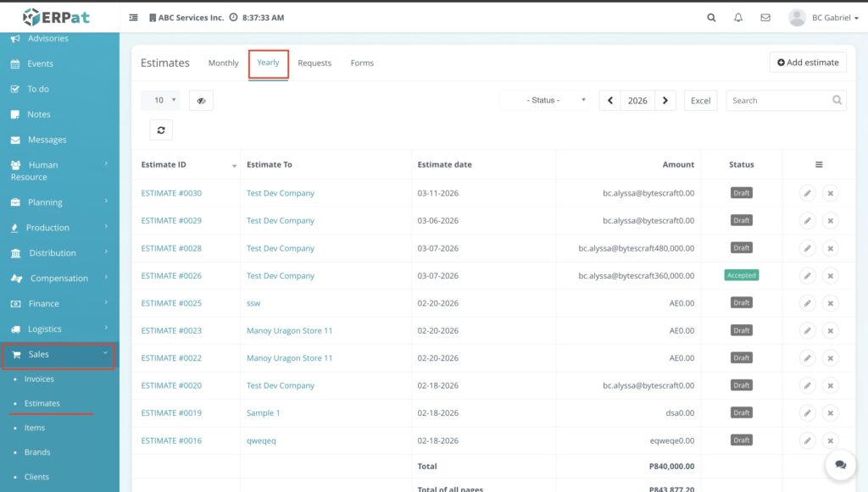Toggle the sidebar hamburger menu

(x=133, y=18)
